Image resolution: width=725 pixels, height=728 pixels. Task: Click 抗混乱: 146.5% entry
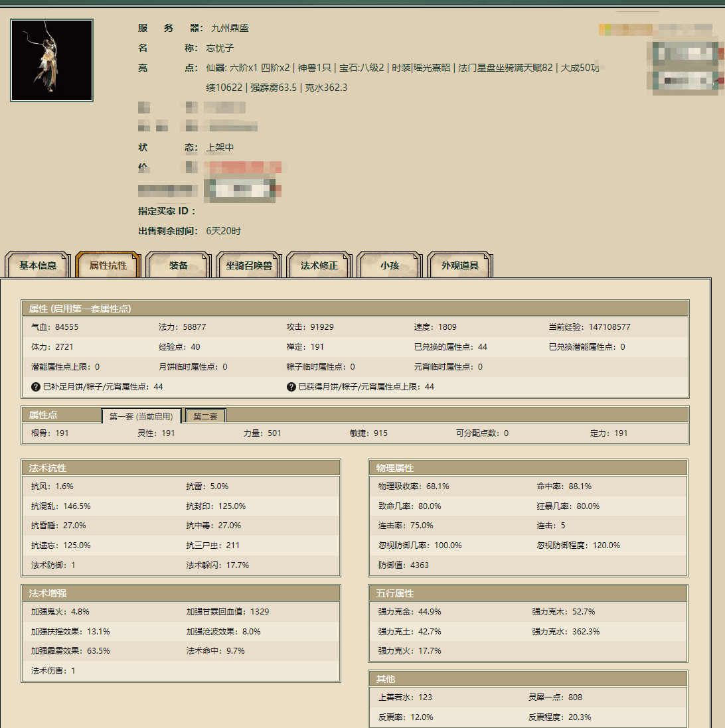click(61, 506)
